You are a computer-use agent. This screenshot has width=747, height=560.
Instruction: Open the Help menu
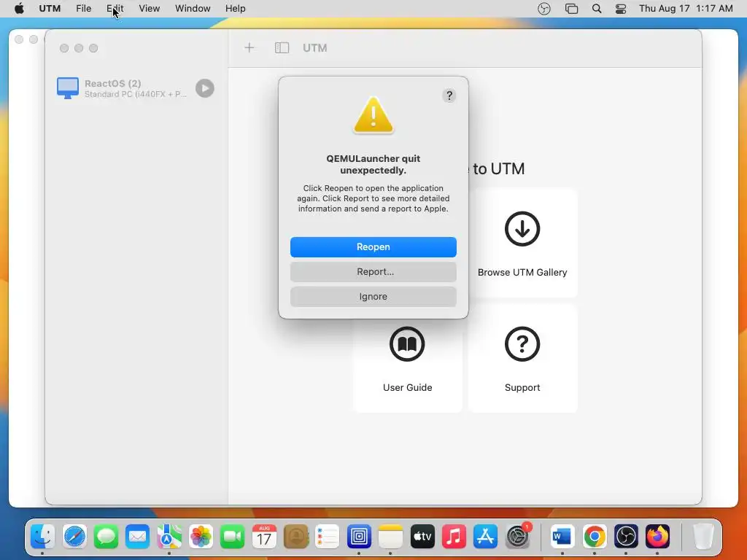pyautogui.click(x=236, y=9)
